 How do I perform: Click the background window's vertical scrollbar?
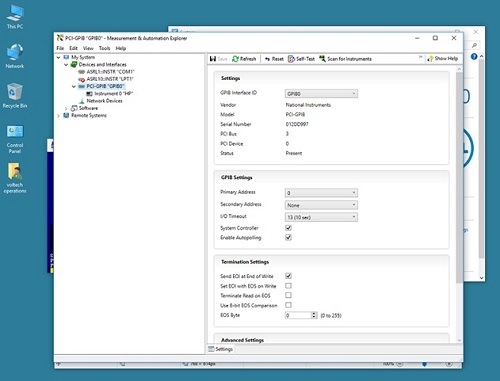[x=481, y=158]
